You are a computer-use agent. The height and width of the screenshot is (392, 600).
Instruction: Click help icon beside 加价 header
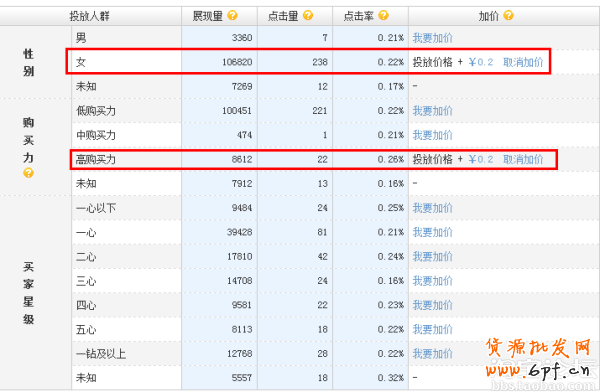click(x=508, y=16)
